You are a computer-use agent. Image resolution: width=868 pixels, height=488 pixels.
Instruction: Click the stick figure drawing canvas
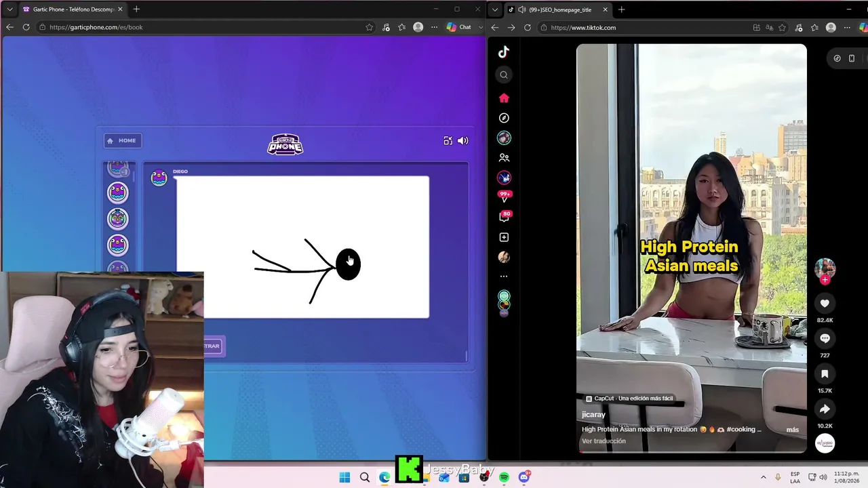click(x=302, y=247)
